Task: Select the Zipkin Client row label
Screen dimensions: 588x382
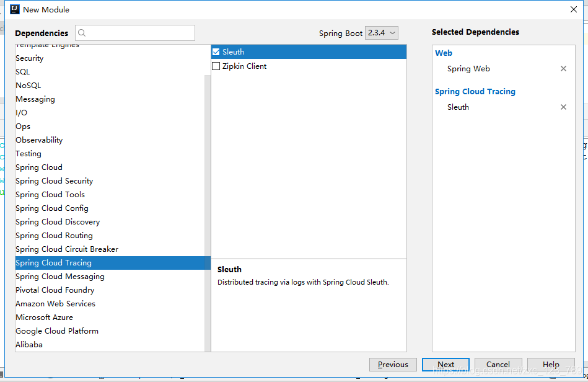Action: pyautogui.click(x=245, y=66)
